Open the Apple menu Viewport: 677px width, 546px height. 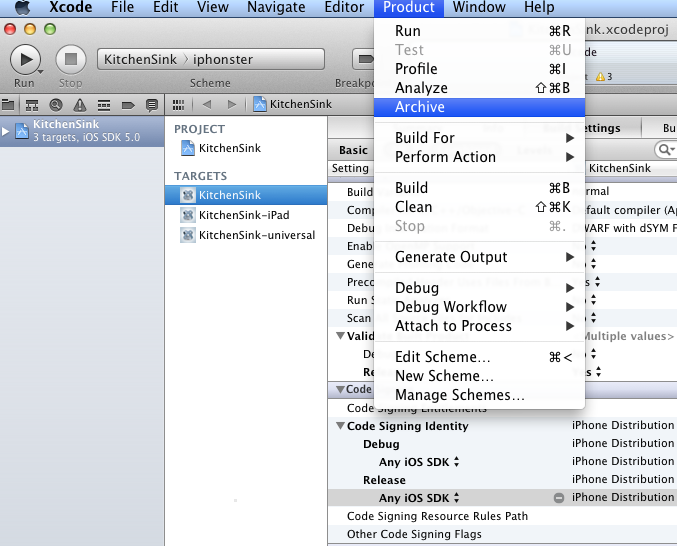coord(22,7)
